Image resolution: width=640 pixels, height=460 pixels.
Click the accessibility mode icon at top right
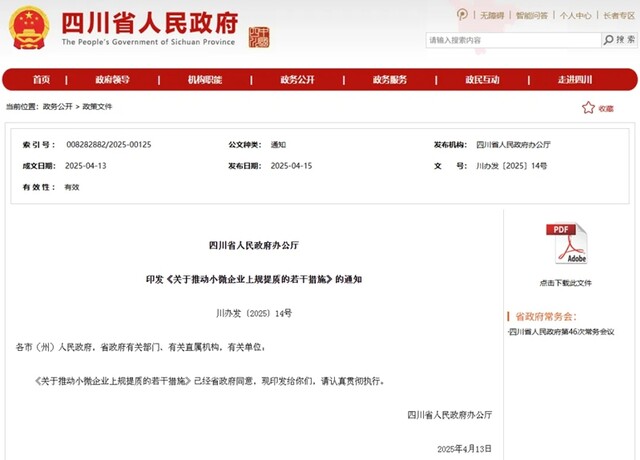pos(462,15)
